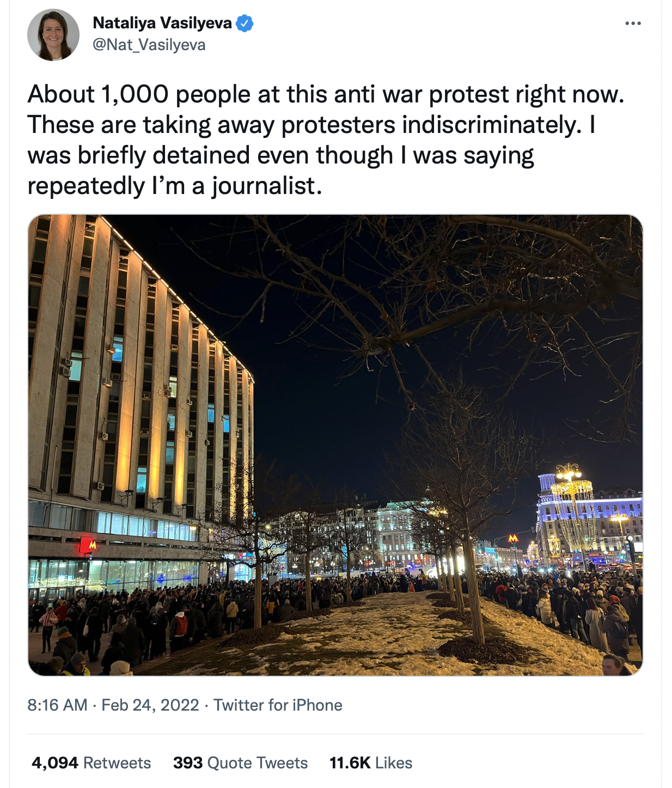Click the "Twitter for iPhone" source label
The image size is (672, 788).
pyautogui.click(x=278, y=705)
